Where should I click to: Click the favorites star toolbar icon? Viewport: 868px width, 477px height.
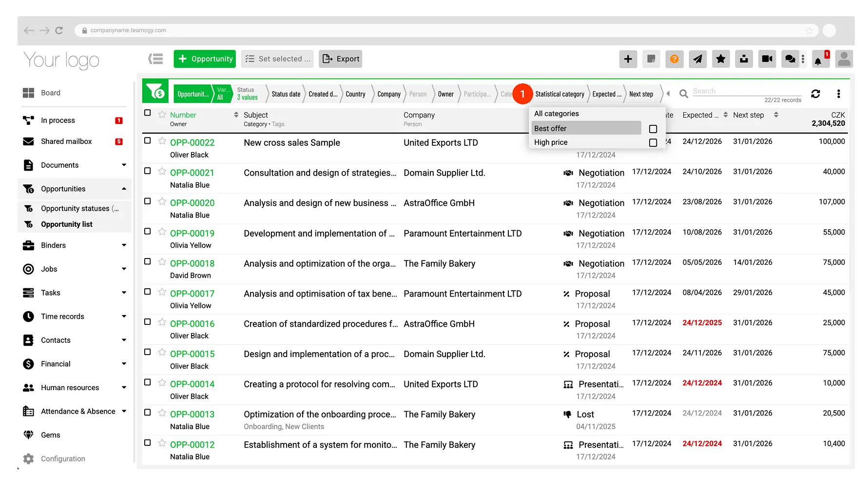[720, 59]
